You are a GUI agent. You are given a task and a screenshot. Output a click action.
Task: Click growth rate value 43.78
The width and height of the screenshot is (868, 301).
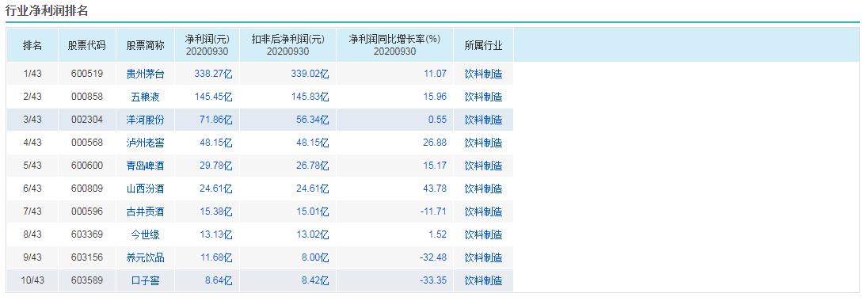[435, 189]
